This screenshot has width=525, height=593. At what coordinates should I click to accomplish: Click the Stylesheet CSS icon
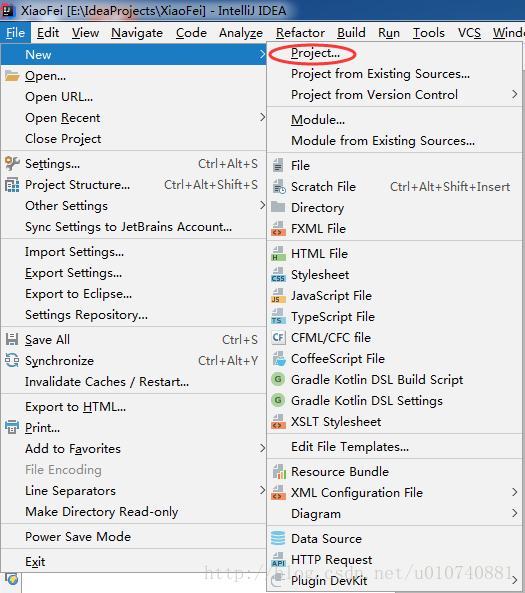click(x=278, y=275)
